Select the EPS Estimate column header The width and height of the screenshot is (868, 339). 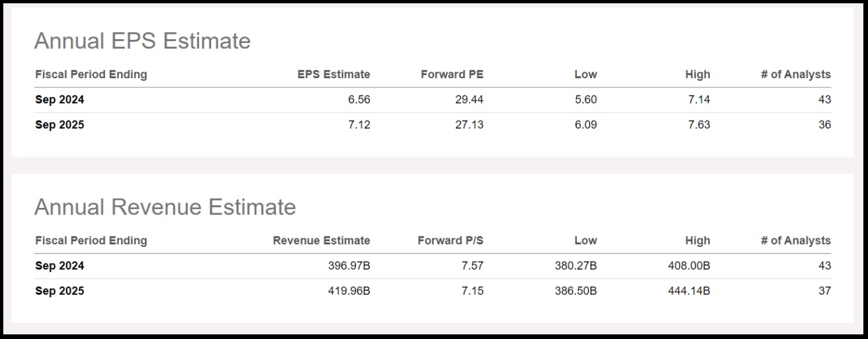point(333,74)
